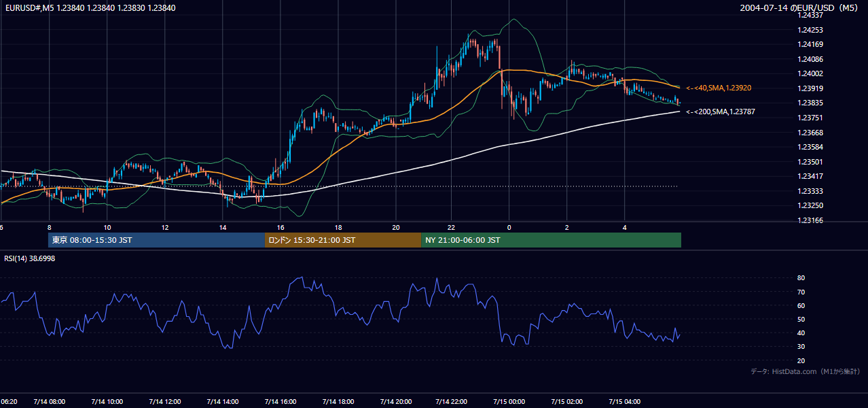Viewport: 868px width, 408px height.
Task: Click the RSI 80 level label
Action: 801,278
